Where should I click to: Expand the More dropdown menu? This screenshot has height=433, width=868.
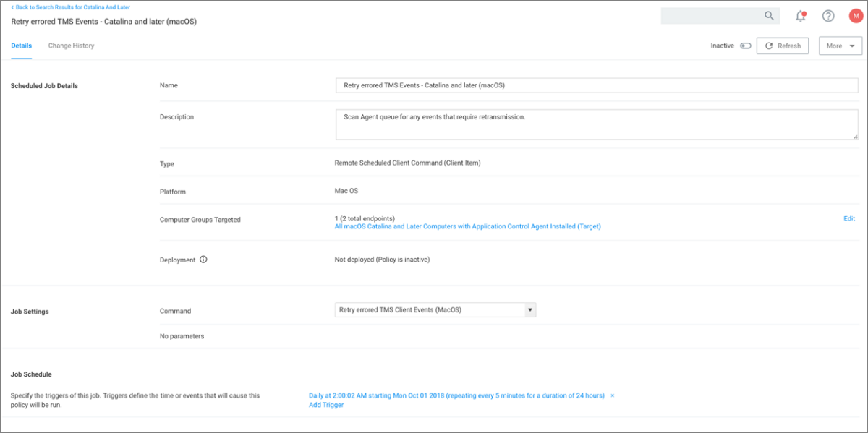point(840,46)
